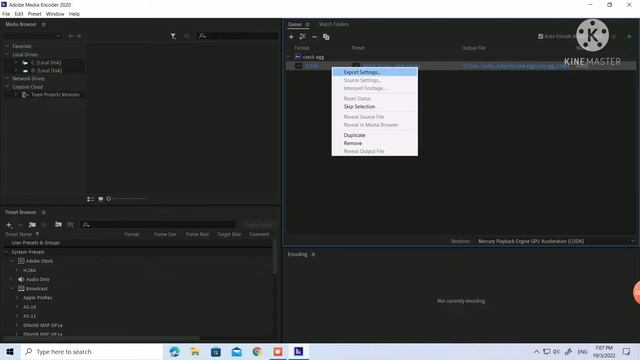This screenshot has width=640, height=360.
Task: Collapse the System Presets group
Action: pyautogui.click(x=6, y=252)
